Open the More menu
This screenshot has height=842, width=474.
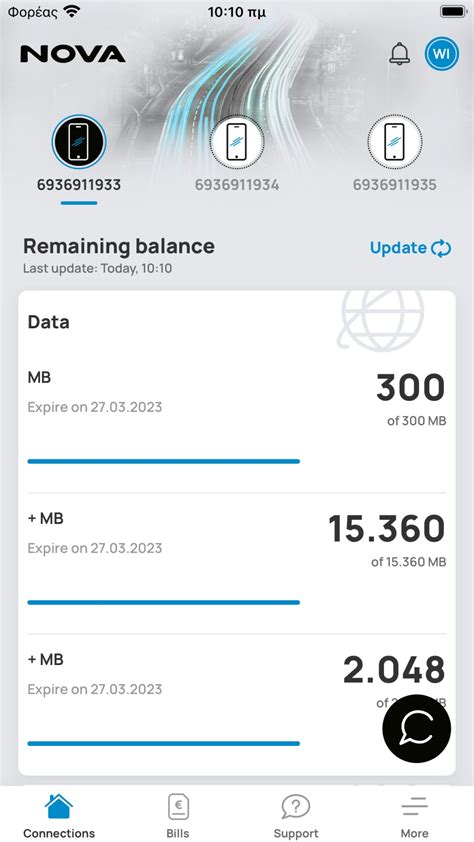coord(414,815)
